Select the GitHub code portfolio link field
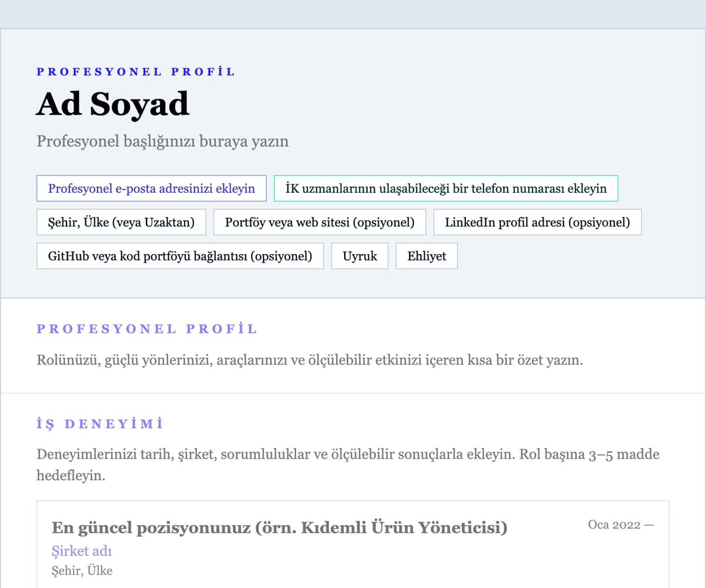 point(180,256)
